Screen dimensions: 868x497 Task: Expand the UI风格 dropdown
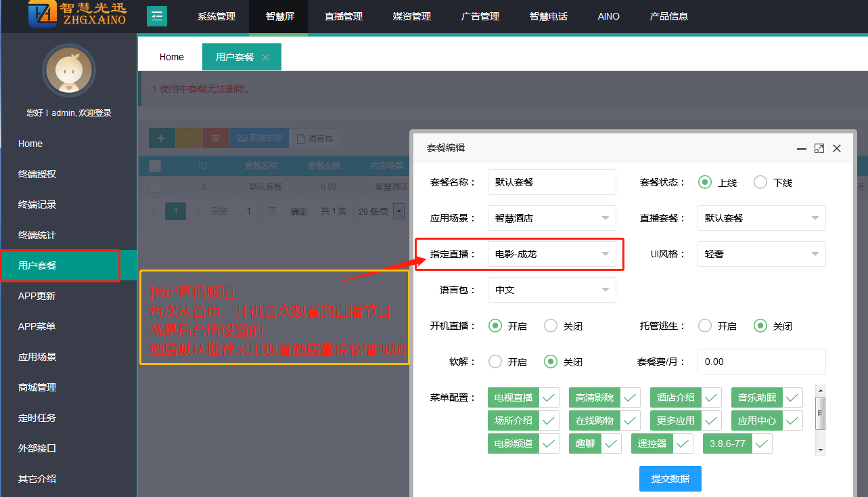pyautogui.click(x=761, y=254)
